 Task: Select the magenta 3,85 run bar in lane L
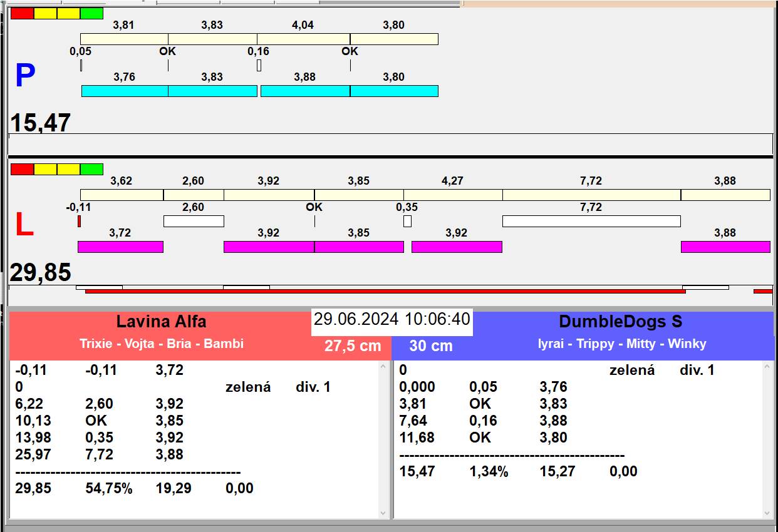(359, 247)
